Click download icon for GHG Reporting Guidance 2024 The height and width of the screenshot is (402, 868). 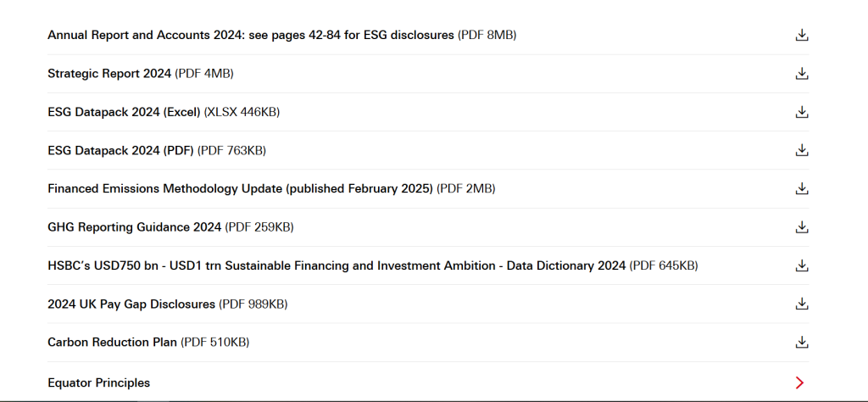click(x=802, y=227)
